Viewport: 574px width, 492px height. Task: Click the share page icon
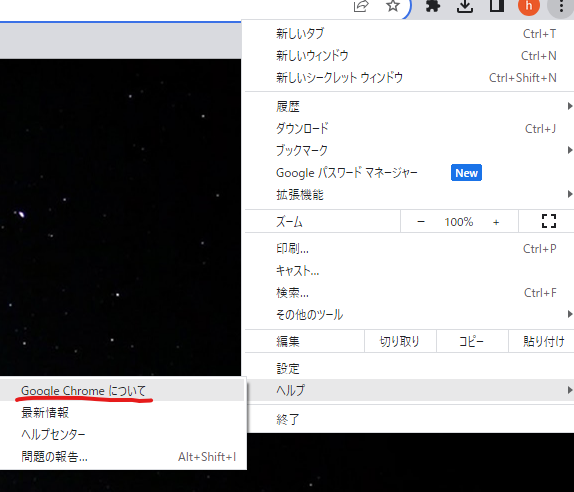point(361,6)
